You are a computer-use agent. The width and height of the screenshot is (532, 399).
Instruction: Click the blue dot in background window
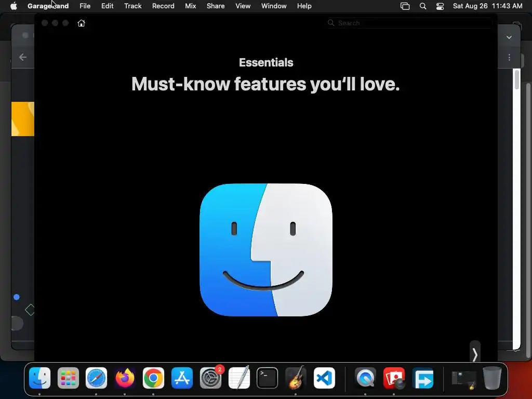click(x=16, y=297)
